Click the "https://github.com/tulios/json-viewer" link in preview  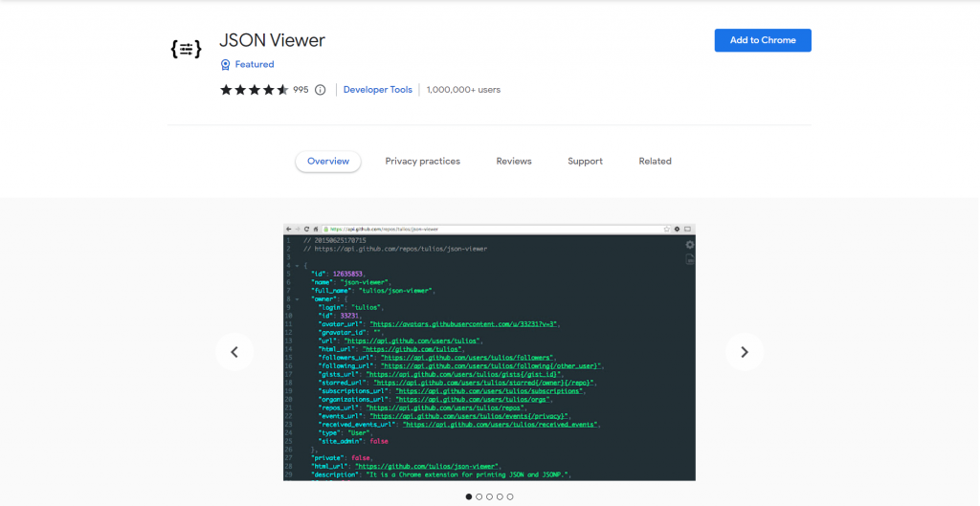click(426, 466)
